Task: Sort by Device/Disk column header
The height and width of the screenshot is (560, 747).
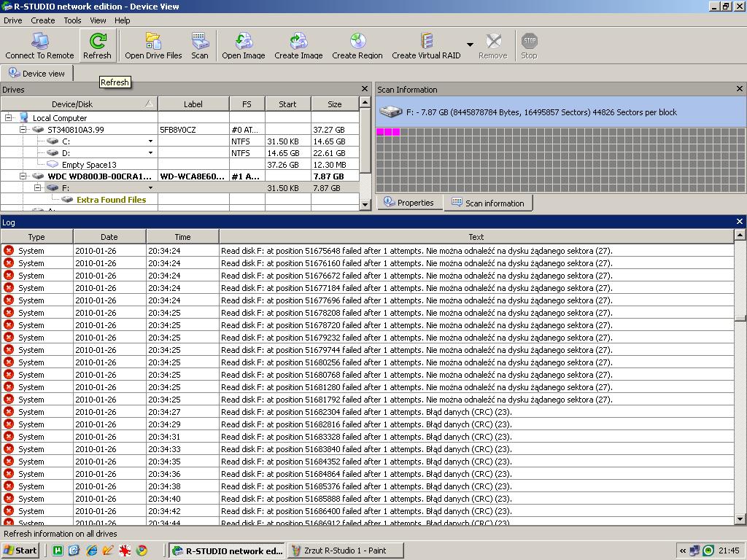Action: coord(79,104)
